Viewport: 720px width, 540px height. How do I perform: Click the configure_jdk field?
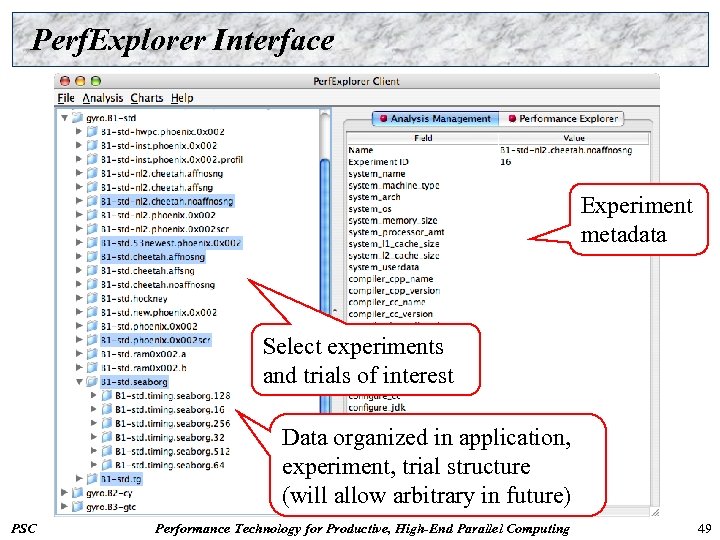[x=377, y=407]
